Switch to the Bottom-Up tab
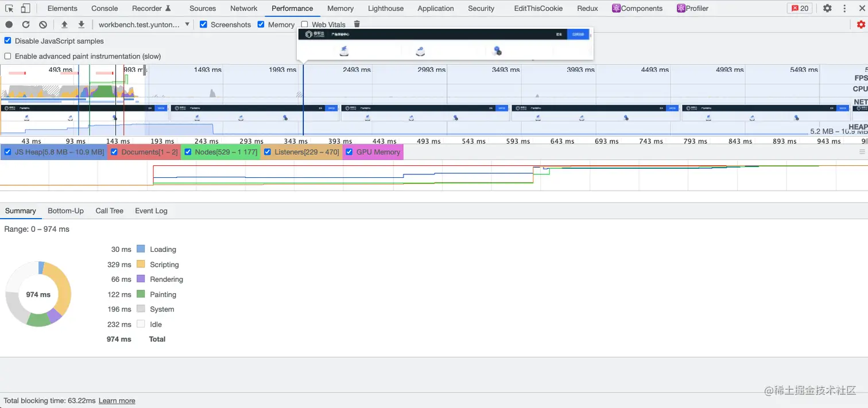Screen dimensions: 868x408 (65, 211)
